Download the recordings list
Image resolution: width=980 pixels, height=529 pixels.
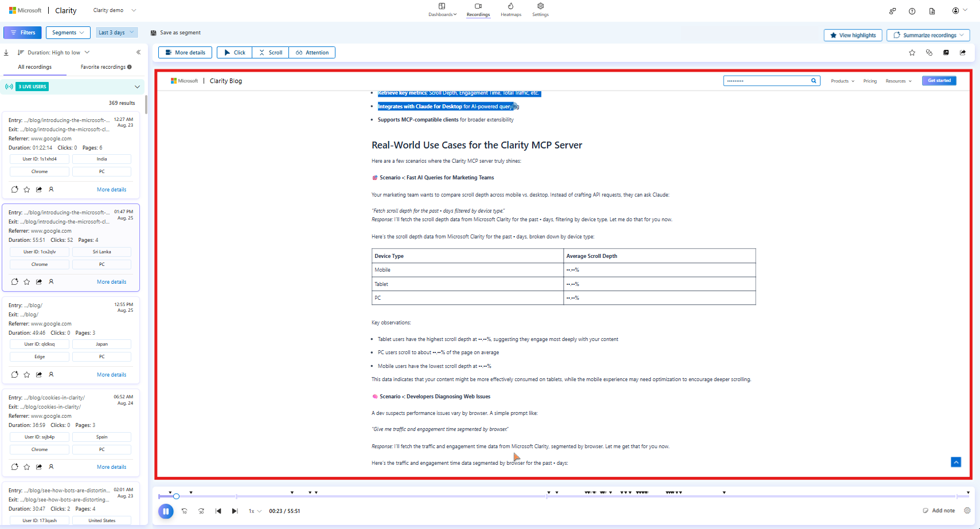6,53
